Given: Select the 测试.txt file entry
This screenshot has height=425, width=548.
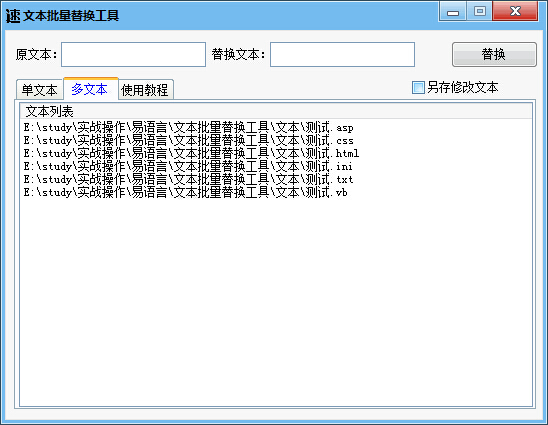Looking at the screenshot, I should coord(189,179).
